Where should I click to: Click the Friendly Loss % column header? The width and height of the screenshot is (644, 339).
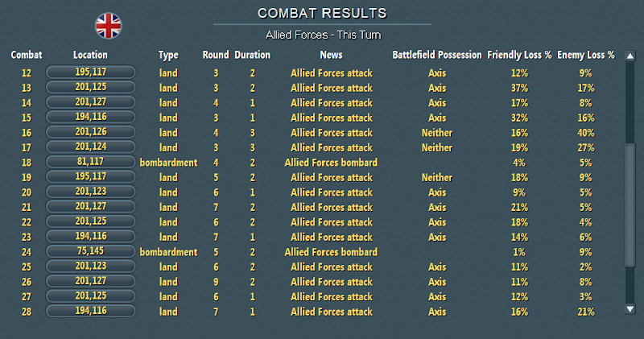519,55
